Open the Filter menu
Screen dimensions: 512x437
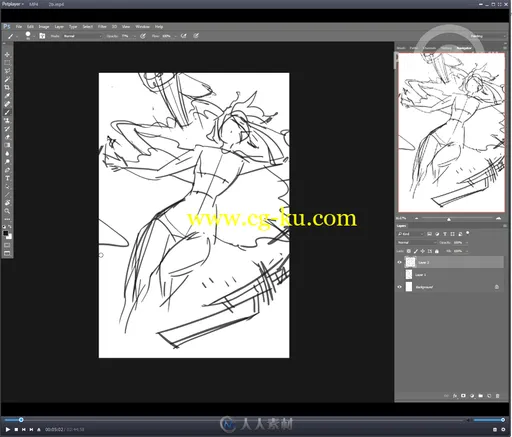102,27
